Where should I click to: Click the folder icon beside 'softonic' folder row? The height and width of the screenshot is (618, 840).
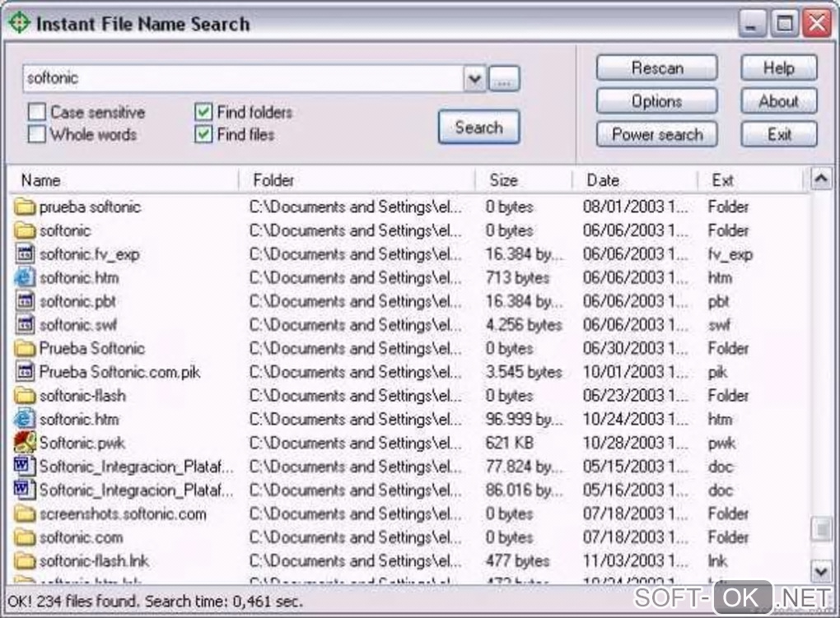pos(24,230)
